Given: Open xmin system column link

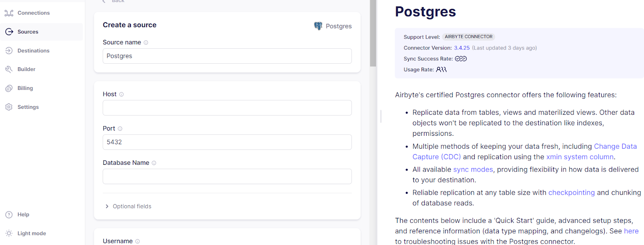Looking at the screenshot, I should (580, 157).
